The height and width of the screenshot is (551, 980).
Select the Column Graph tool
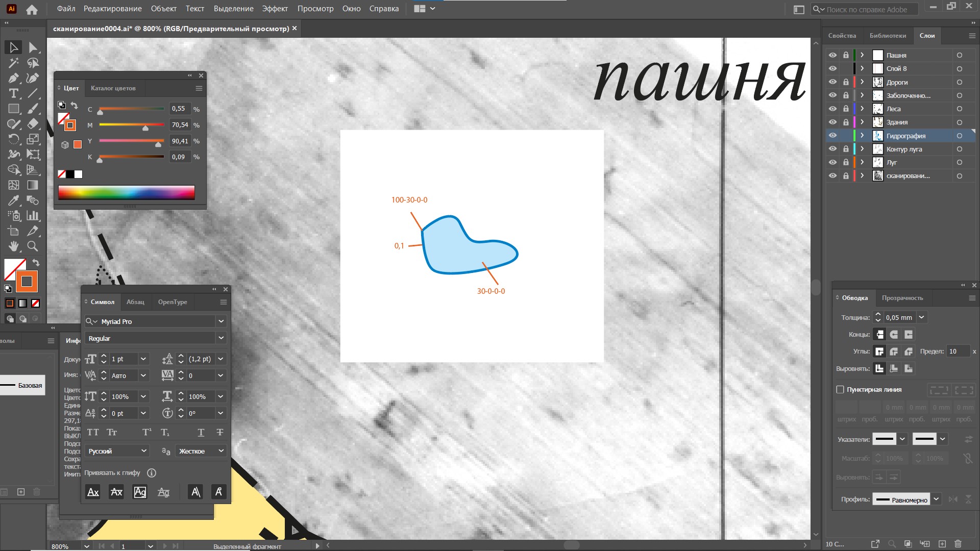pos(33,216)
